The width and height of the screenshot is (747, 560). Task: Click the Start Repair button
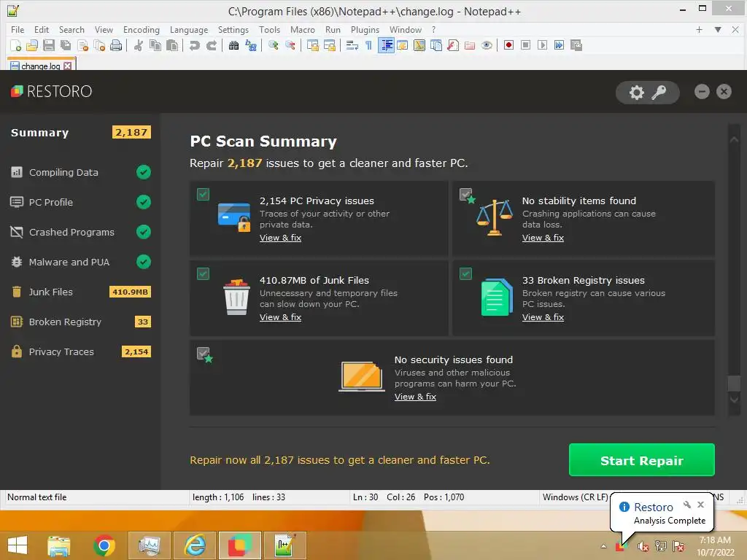(641, 460)
